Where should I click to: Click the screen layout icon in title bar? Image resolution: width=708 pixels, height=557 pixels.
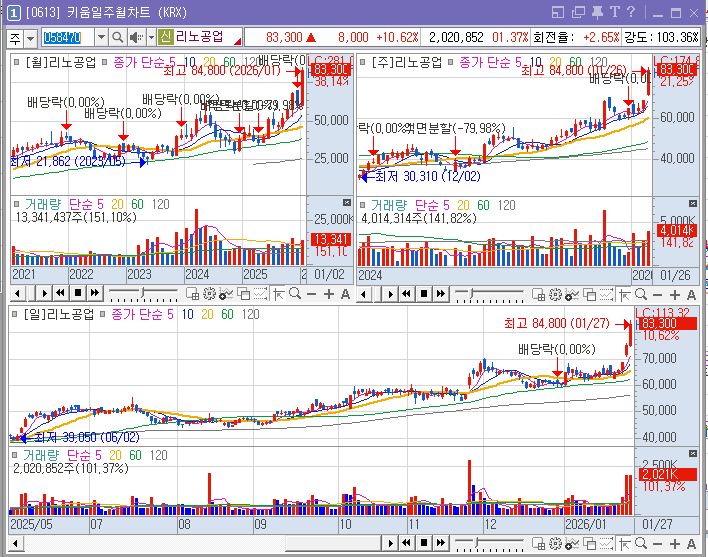(x=558, y=13)
